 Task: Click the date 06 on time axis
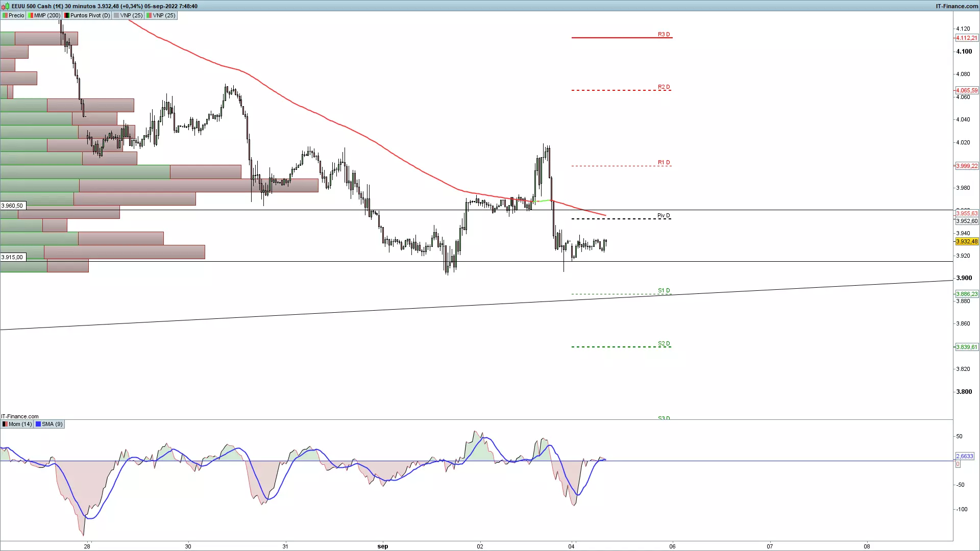pyautogui.click(x=672, y=546)
